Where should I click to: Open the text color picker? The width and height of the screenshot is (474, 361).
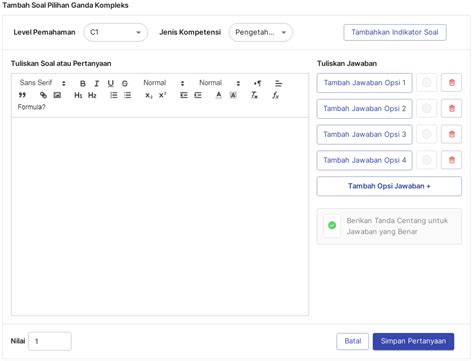[219, 95]
